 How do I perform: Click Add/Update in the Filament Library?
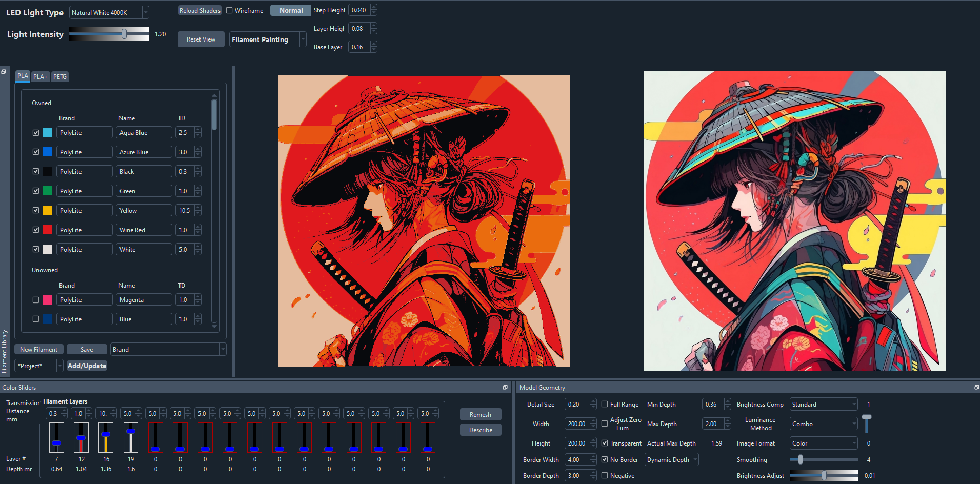point(86,366)
